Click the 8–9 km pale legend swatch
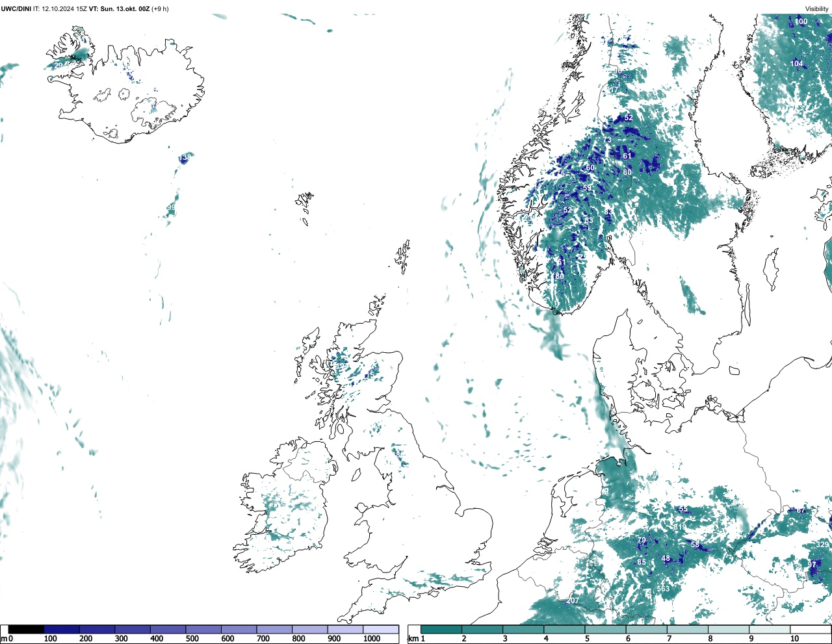 (x=728, y=629)
